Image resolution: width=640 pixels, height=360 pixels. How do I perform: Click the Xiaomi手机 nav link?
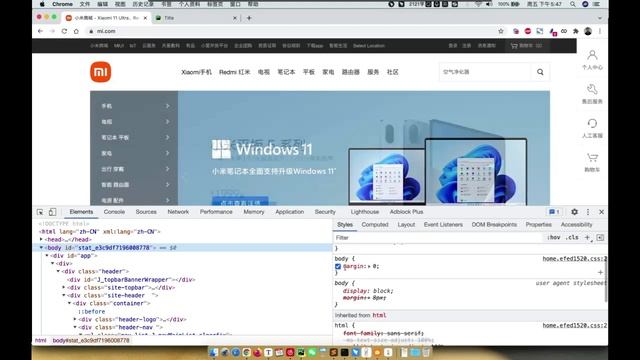(196, 72)
